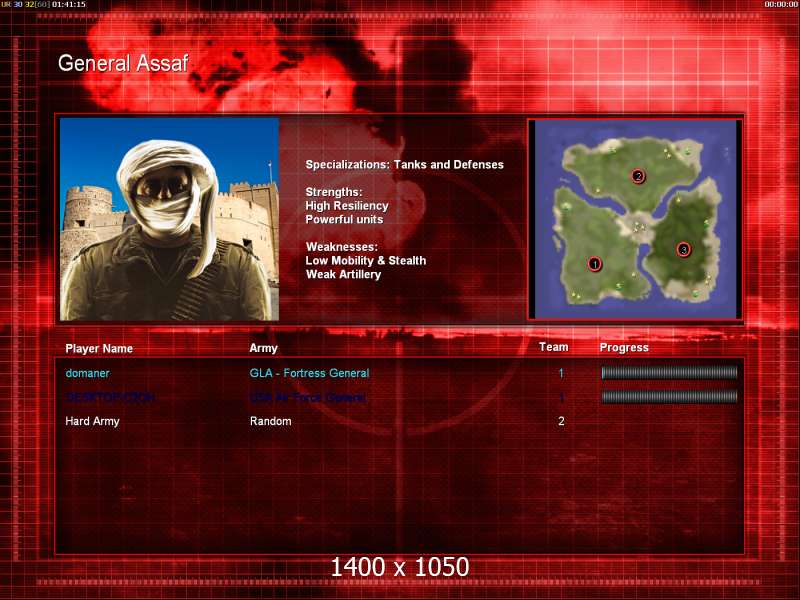Click start position marker 3 on the map
This screenshot has height=600, width=800.
pos(684,249)
